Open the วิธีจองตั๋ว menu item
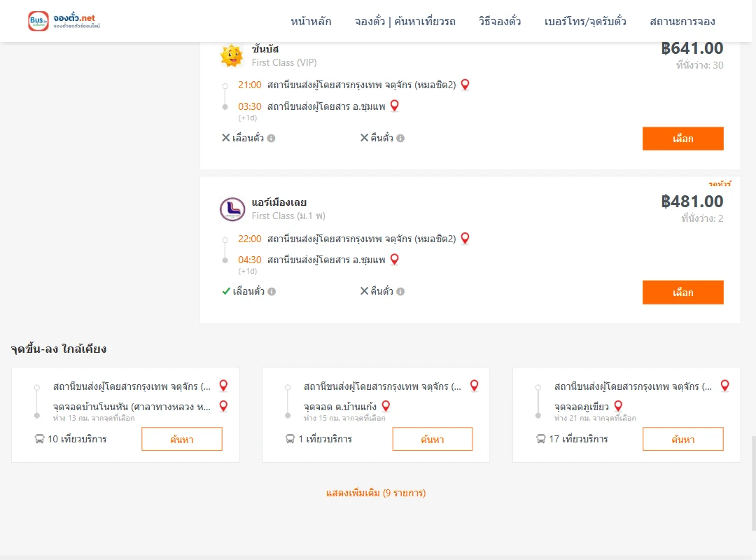This screenshot has height=560, width=756. point(500,22)
